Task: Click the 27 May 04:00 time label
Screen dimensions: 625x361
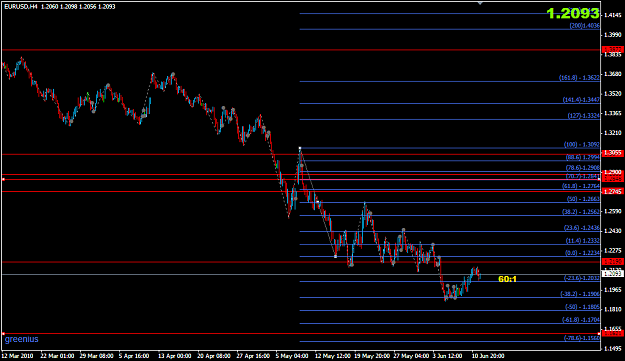Action: pyautogui.click(x=411, y=356)
